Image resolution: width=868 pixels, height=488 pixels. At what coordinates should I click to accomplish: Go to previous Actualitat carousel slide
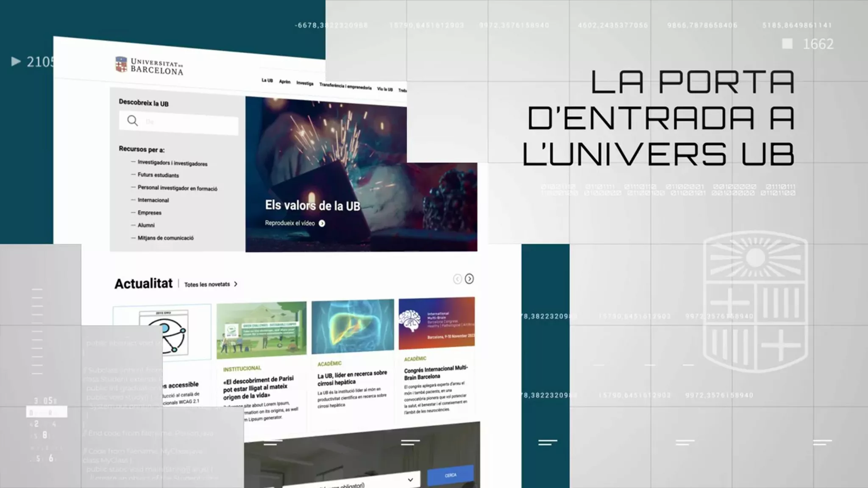(x=457, y=279)
